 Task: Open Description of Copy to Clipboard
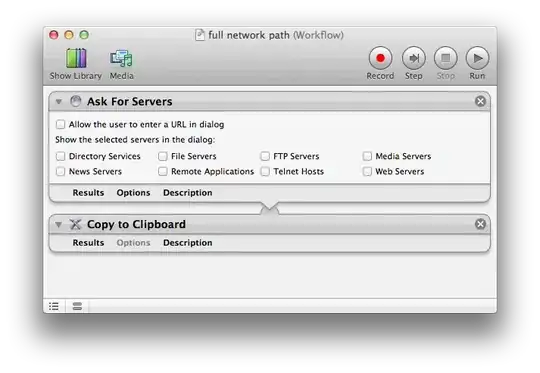tap(188, 243)
